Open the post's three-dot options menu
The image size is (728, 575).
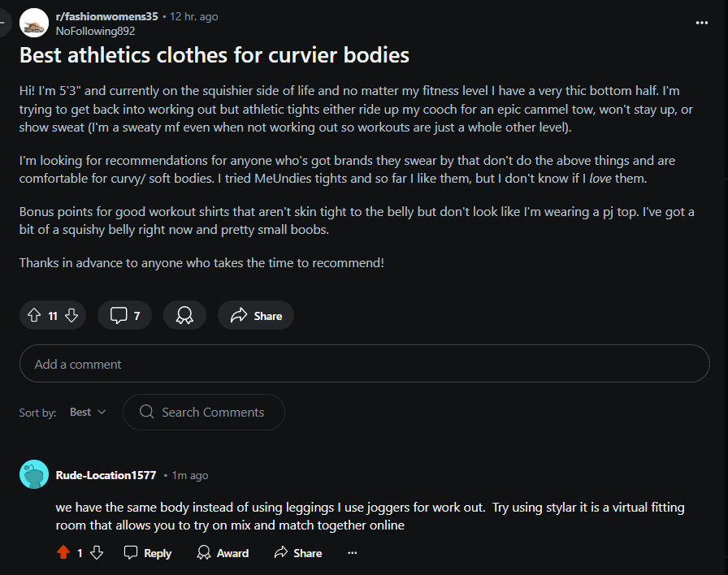(702, 23)
